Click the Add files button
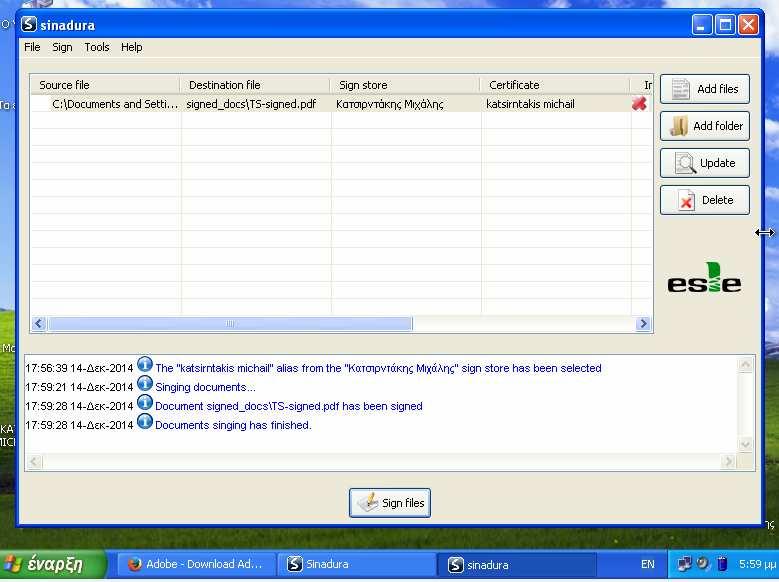This screenshot has height=582, width=779. [704, 89]
